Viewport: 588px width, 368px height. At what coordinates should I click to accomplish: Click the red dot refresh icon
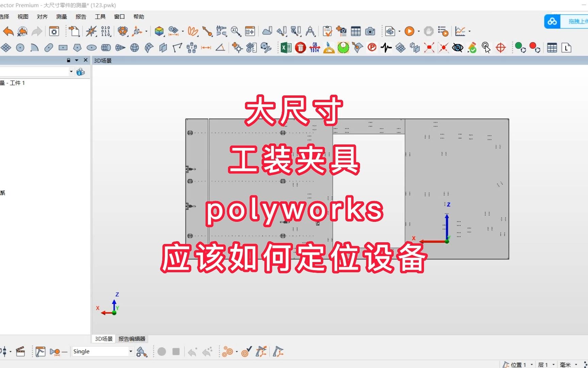click(x=535, y=48)
